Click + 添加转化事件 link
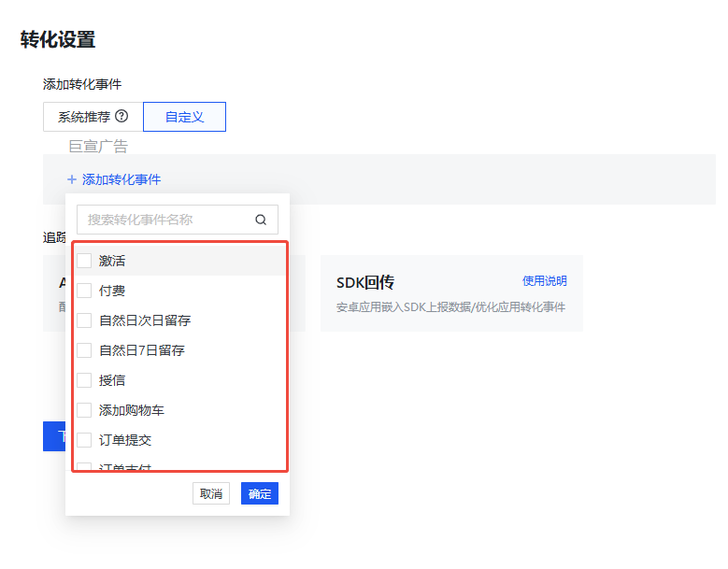Screen dimensions: 728x569 tap(114, 179)
